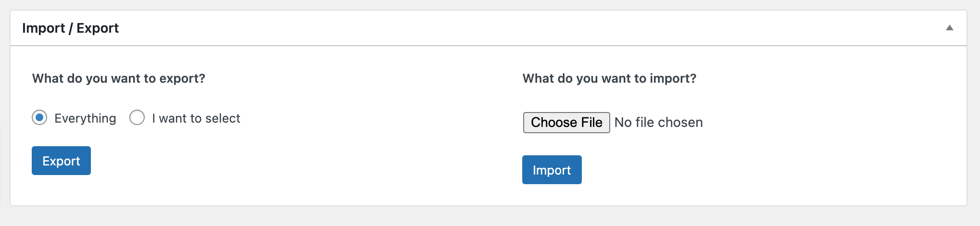Collapse the Import / Export panel triangle

click(949, 28)
